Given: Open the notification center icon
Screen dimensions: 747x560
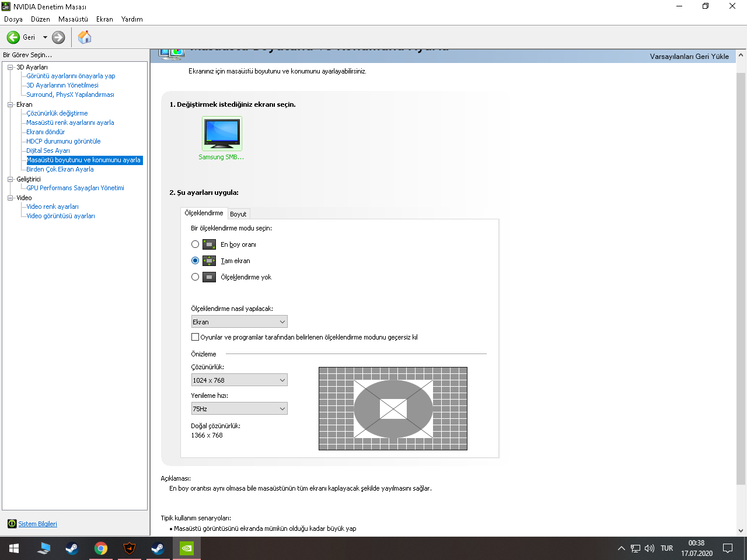Looking at the screenshot, I should [728, 548].
